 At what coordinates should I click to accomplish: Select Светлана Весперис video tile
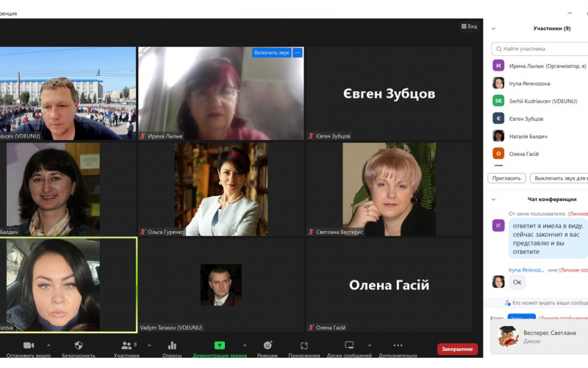pyautogui.click(x=390, y=189)
